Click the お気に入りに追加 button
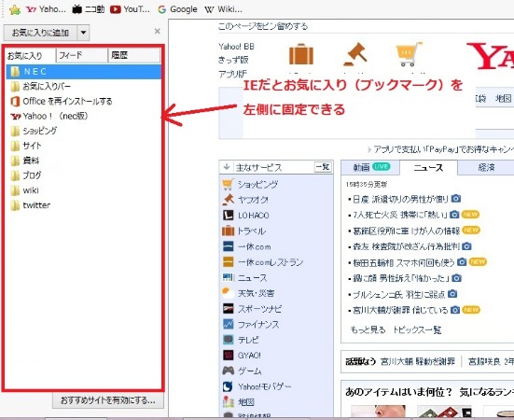 (40, 33)
